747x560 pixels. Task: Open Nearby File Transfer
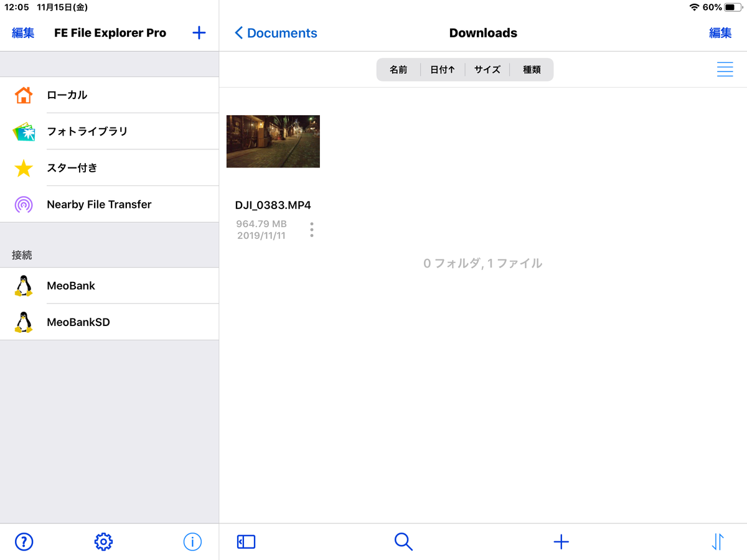pos(98,204)
